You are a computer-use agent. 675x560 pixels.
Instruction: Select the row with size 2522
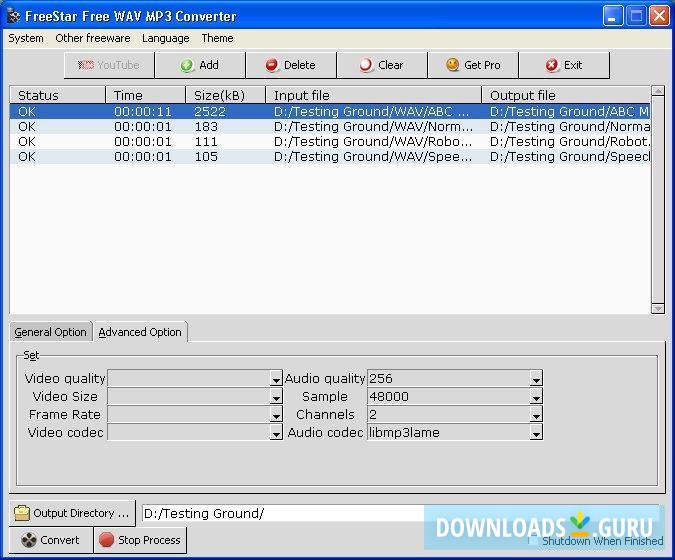point(330,111)
